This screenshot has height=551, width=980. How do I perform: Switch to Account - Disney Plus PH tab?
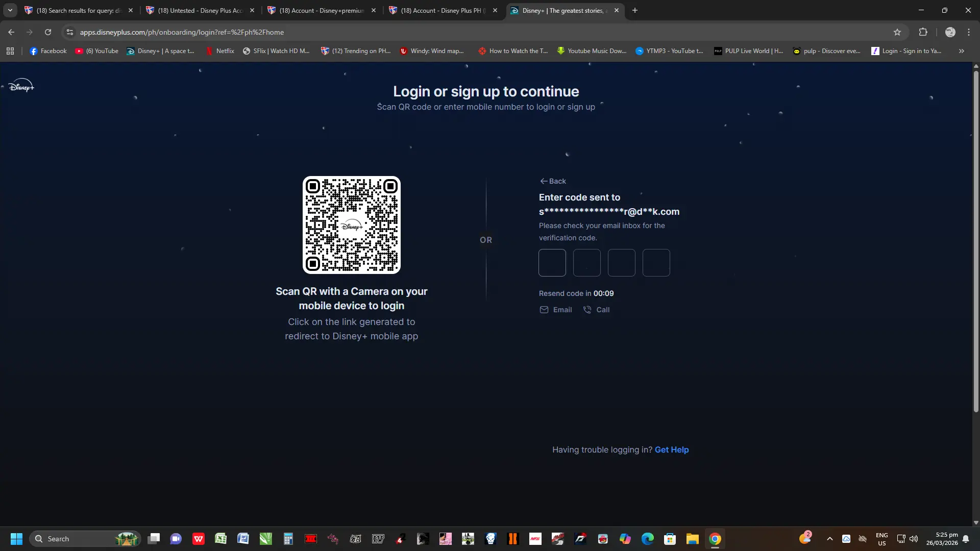[x=444, y=10]
